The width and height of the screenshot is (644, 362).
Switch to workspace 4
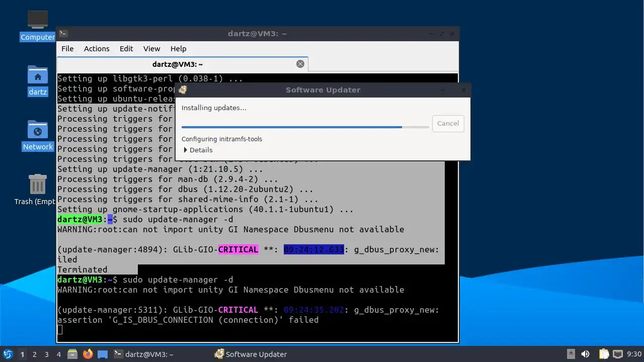58,354
